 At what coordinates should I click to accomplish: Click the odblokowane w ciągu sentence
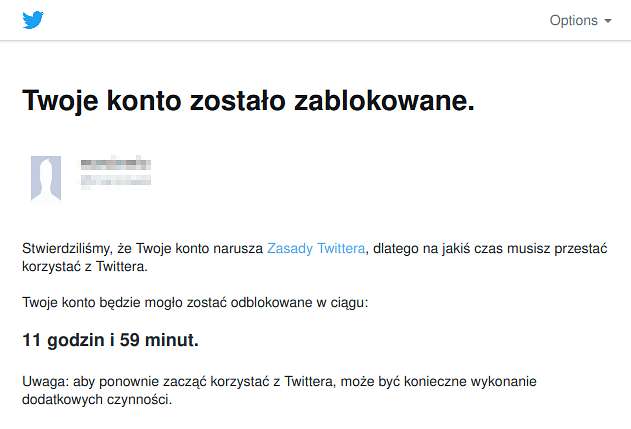[195, 302]
